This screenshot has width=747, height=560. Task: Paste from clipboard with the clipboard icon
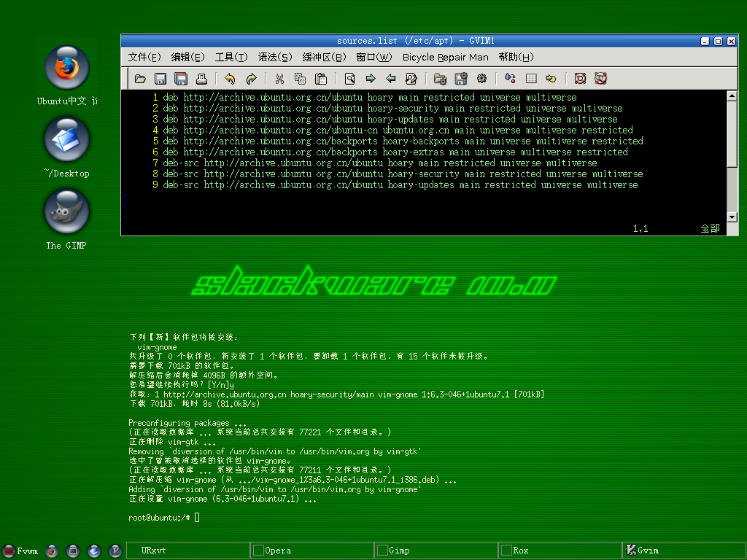pyautogui.click(x=321, y=79)
